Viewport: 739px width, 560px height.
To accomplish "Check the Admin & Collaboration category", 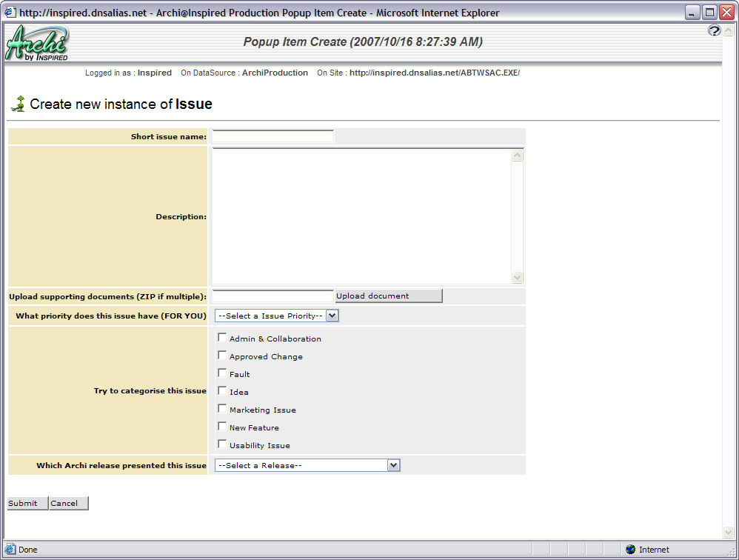I will [x=222, y=336].
